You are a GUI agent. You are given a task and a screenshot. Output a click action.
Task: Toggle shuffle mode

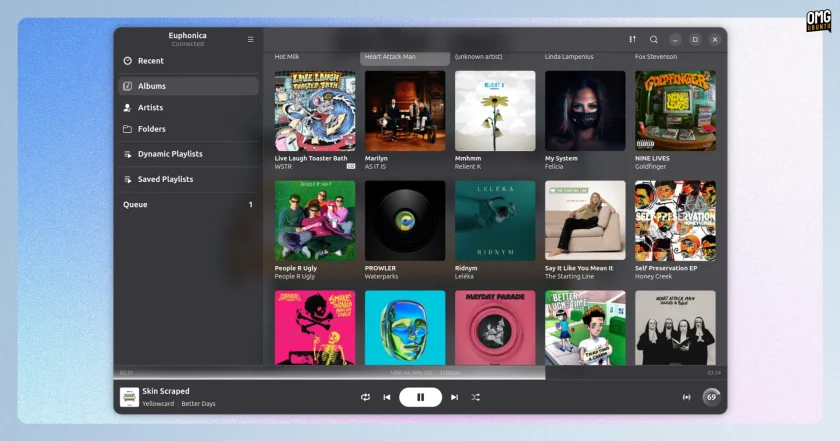coord(475,397)
